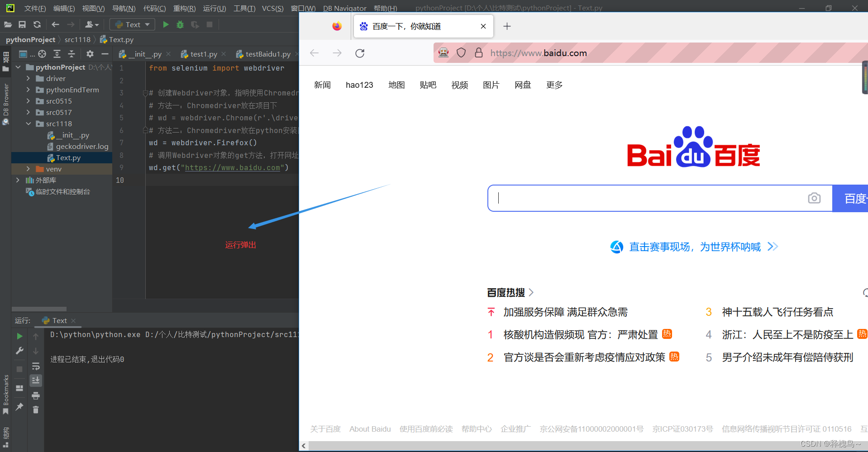Click Expand All in project panel
This screenshot has width=868, height=452.
pos(57,54)
